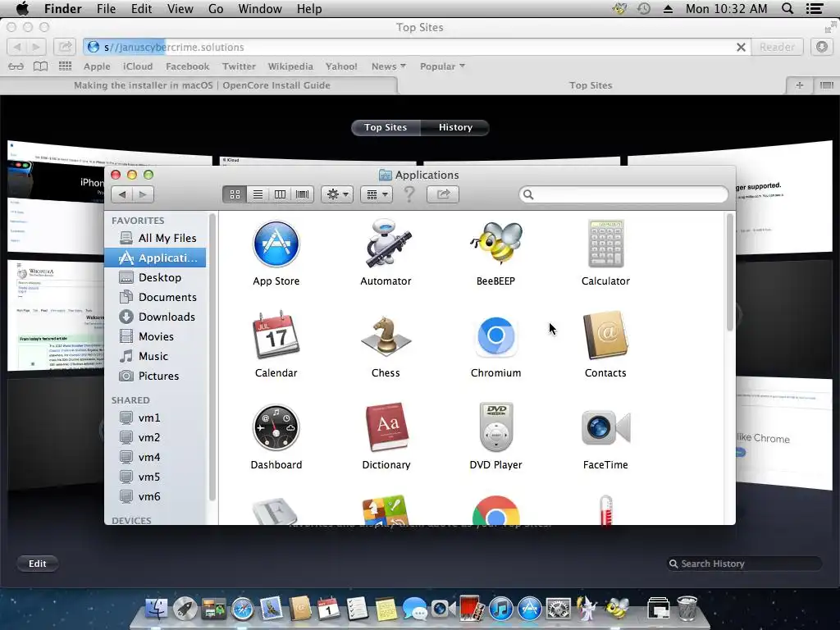The height and width of the screenshot is (630, 840).
Task: Add a new Safari tab
Action: tap(799, 85)
